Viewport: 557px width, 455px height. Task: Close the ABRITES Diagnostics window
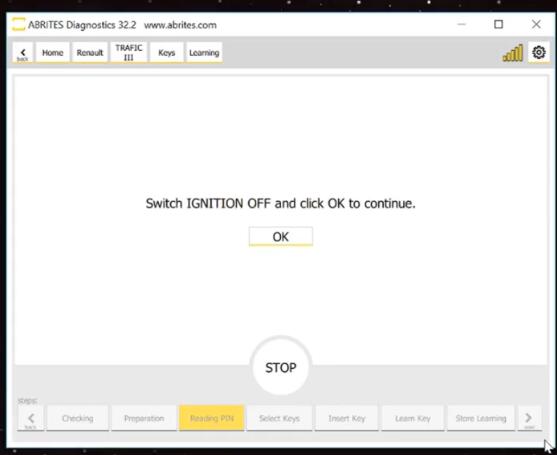pos(536,24)
